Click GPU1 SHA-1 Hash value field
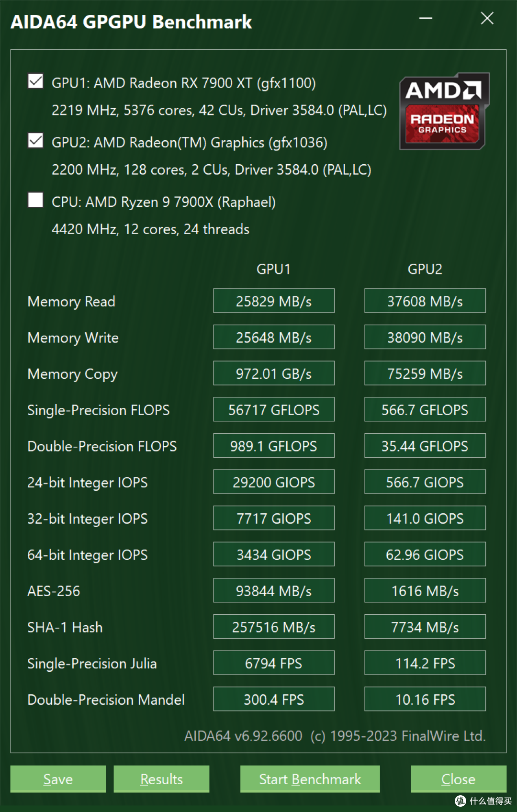The image size is (517, 812). [273, 627]
